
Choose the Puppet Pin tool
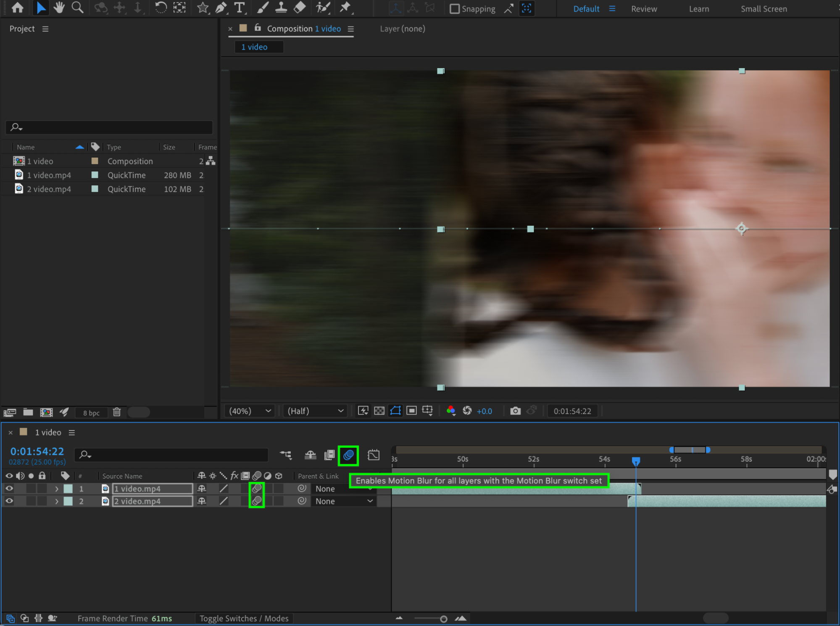(345, 8)
